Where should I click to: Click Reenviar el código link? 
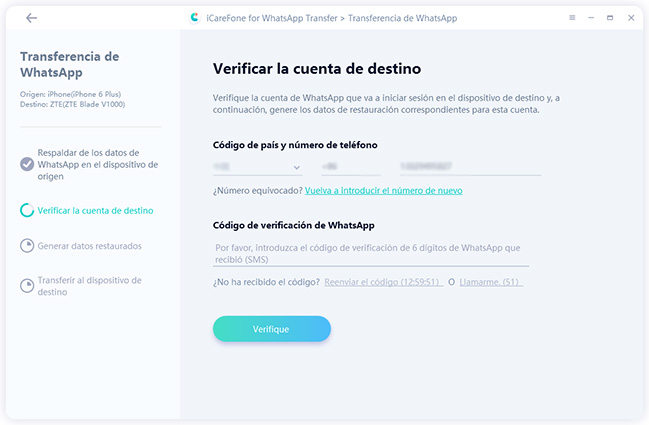point(384,282)
